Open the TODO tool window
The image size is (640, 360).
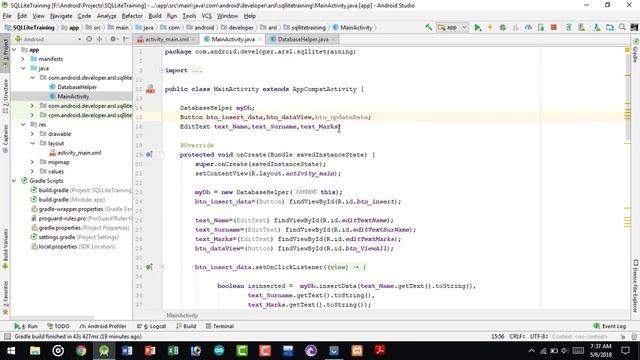point(58,326)
